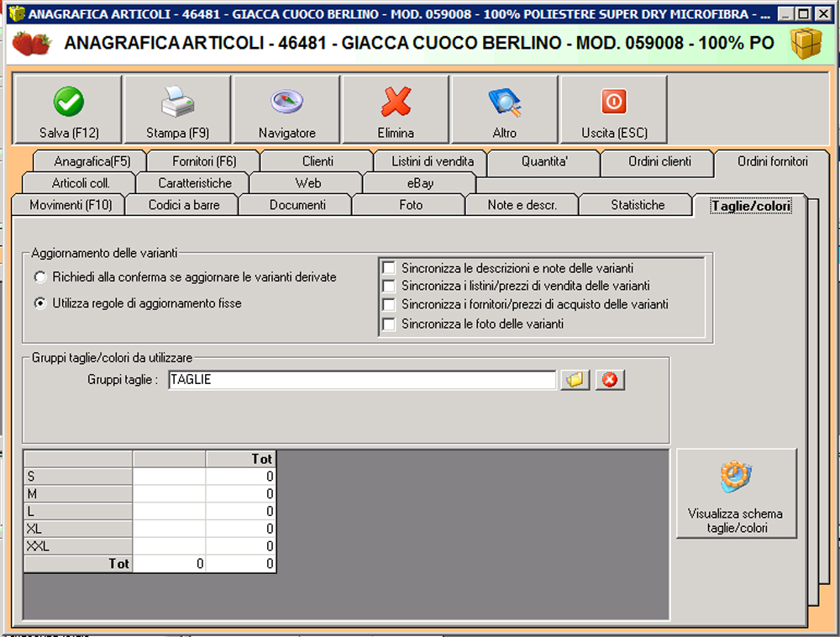
Task: Tick Sincronizza i fornitori/prezzi di acquisto
Action: [x=389, y=305]
